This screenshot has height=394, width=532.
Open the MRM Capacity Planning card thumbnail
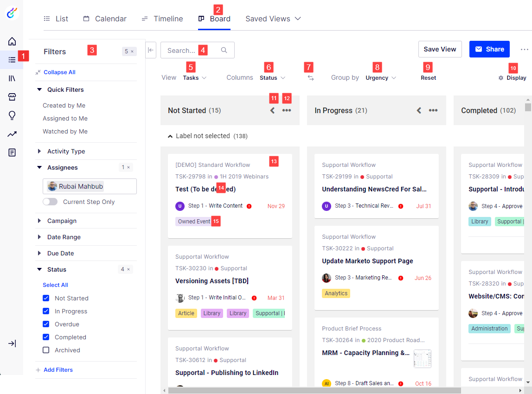point(423,359)
